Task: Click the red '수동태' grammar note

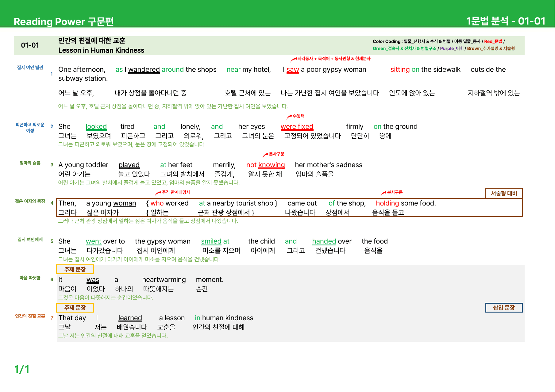Action: [299, 116]
